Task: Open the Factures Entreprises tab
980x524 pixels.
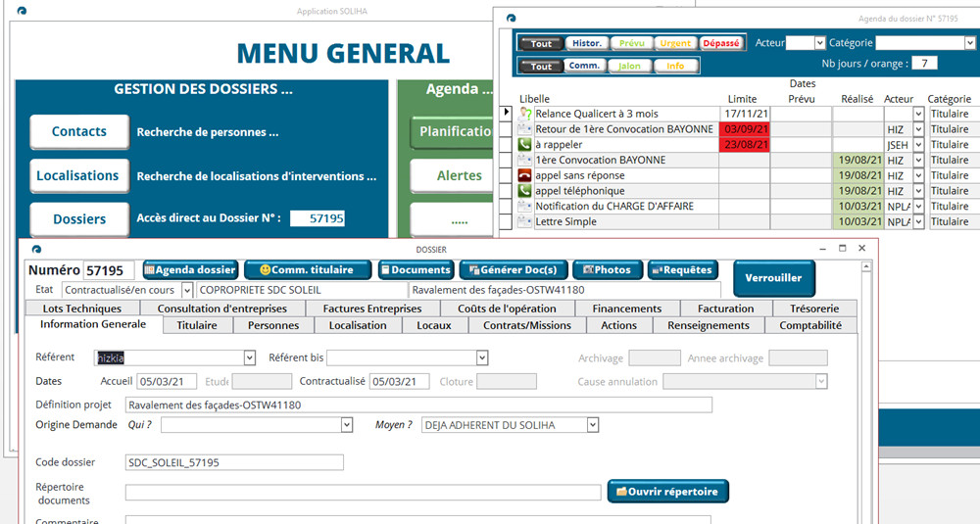Action: click(371, 309)
